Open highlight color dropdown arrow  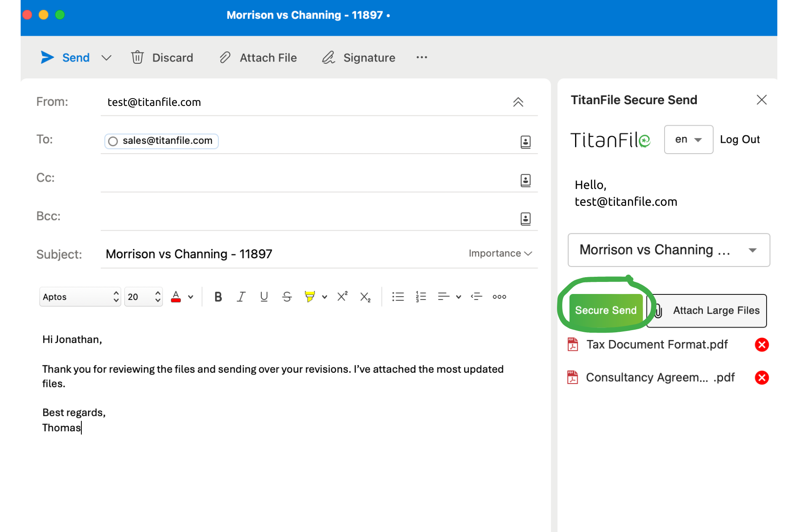(325, 297)
